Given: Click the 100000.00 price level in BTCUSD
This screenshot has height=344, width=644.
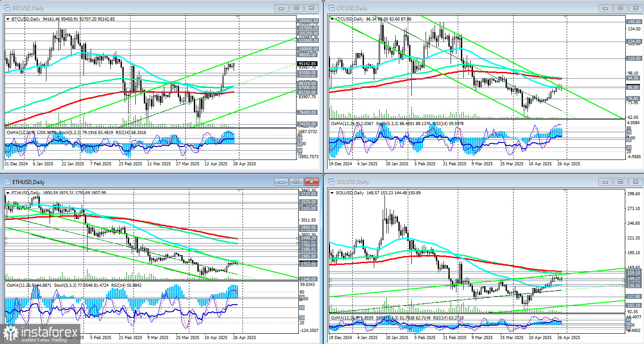Looking at the screenshot, I should tap(308, 49).
